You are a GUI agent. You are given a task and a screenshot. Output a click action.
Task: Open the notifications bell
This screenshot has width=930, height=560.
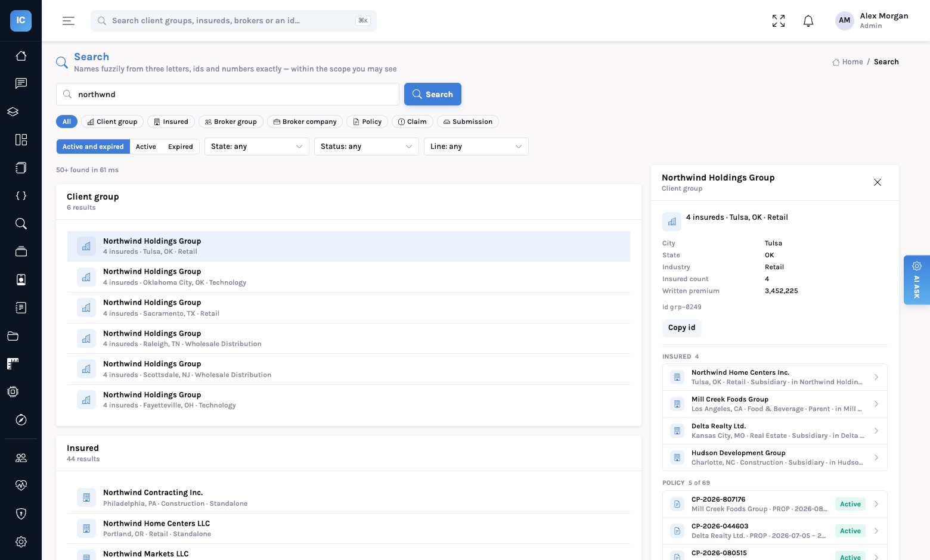pos(808,21)
